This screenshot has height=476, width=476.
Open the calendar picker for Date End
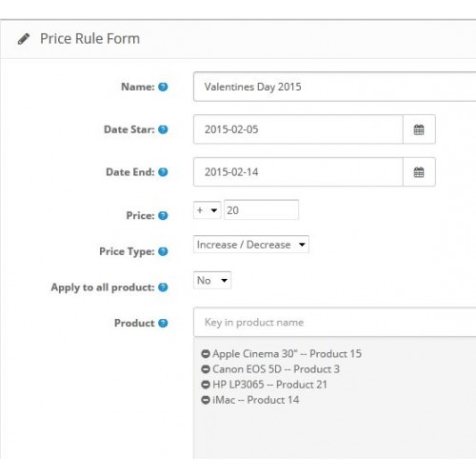419,172
